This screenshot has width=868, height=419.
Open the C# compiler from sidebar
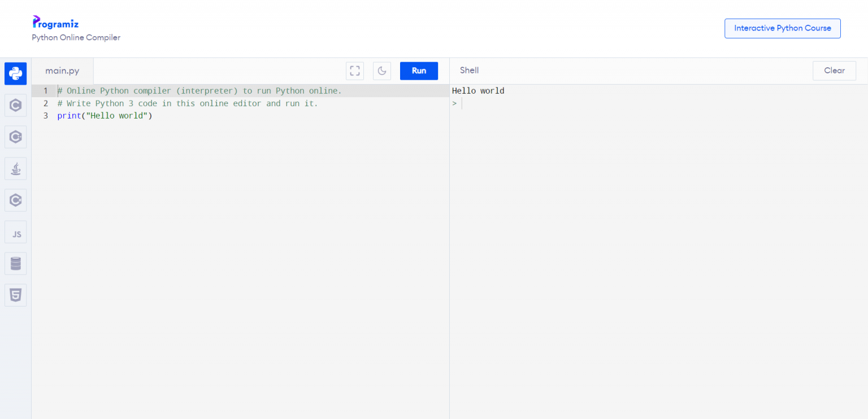point(15,200)
